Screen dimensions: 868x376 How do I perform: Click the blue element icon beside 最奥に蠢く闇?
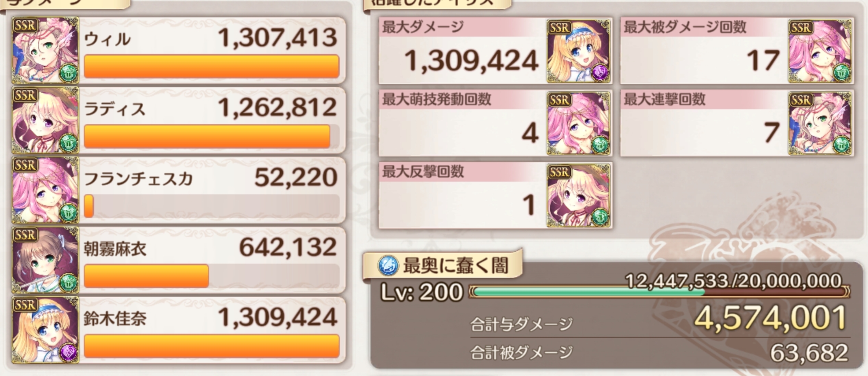(388, 265)
